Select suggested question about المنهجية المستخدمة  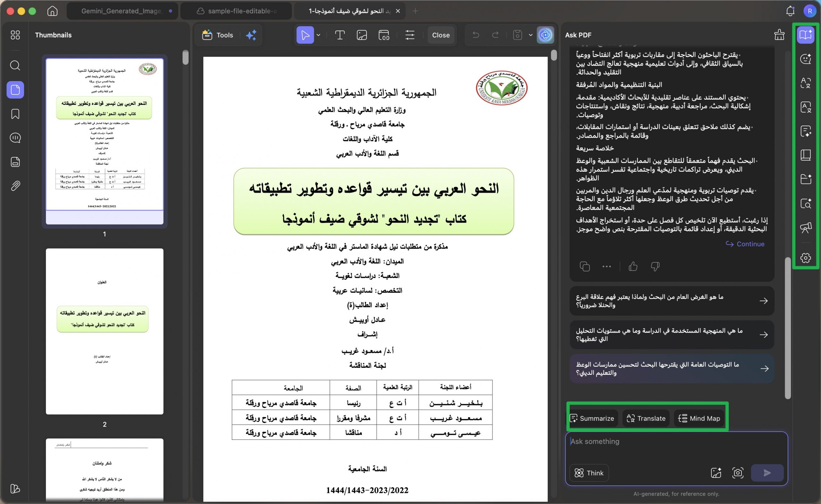[672, 335]
